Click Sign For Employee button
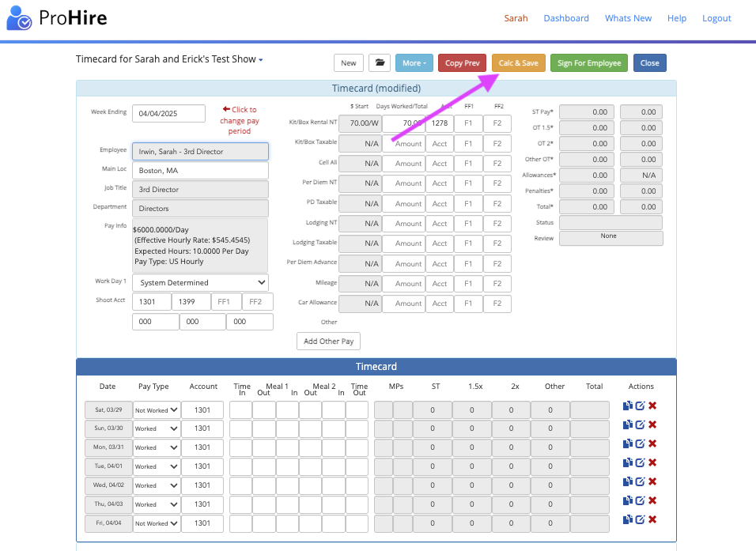Screen dimensions: 756x551 click(x=589, y=62)
